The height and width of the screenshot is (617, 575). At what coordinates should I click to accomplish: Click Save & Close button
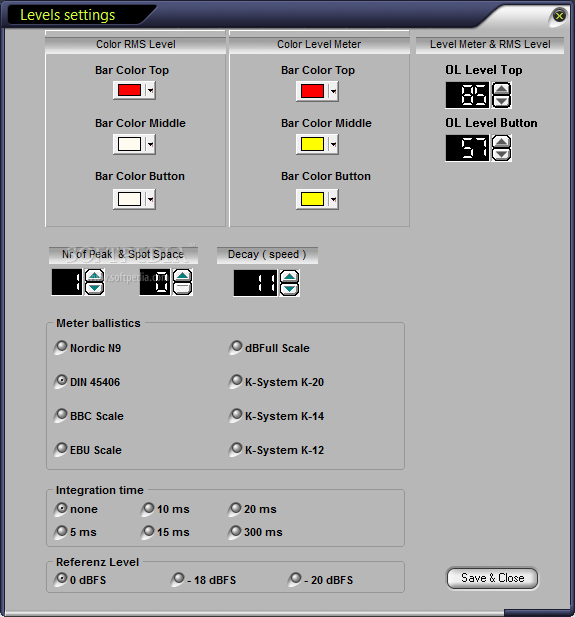click(492, 578)
